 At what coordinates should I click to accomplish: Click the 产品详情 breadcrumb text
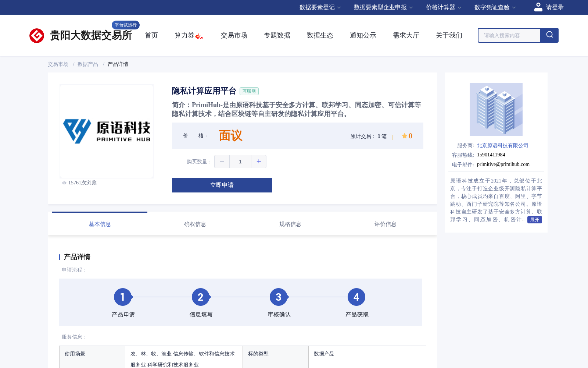pos(118,64)
